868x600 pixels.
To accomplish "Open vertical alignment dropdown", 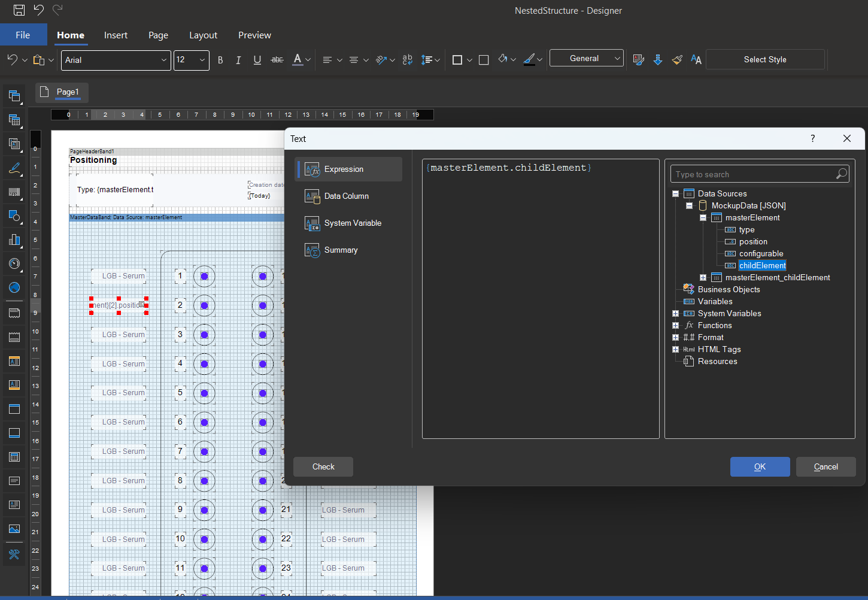I will pyautogui.click(x=366, y=60).
